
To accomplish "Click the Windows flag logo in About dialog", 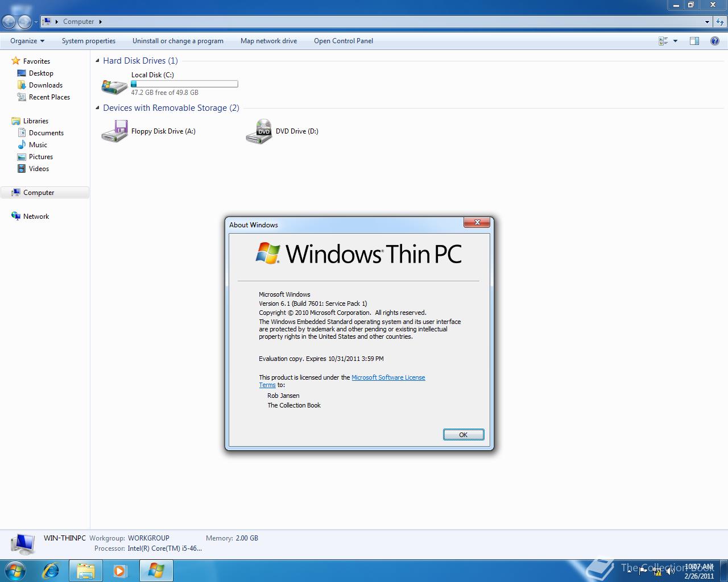I will [268, 253].
